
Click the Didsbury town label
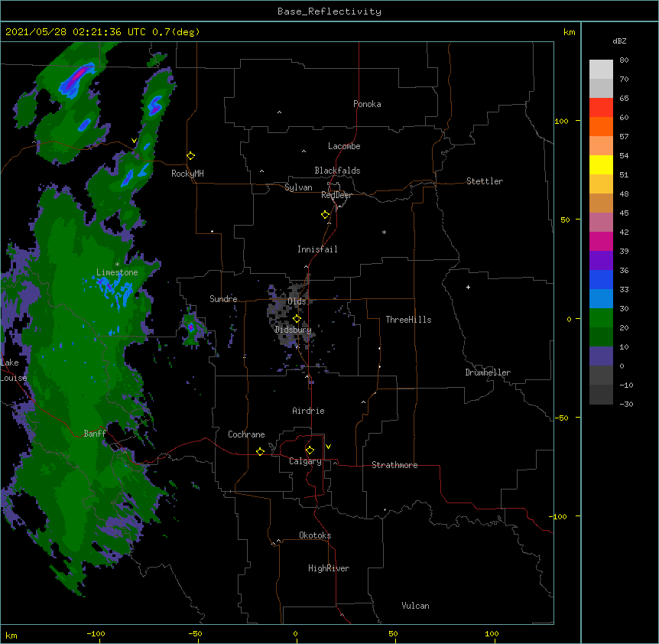293,330
